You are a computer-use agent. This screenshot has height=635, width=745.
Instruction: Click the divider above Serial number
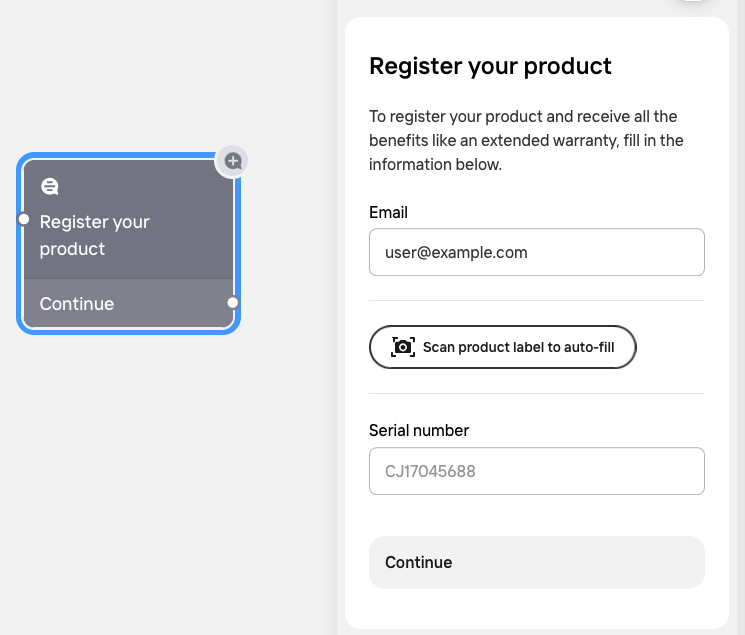point(536,393)
